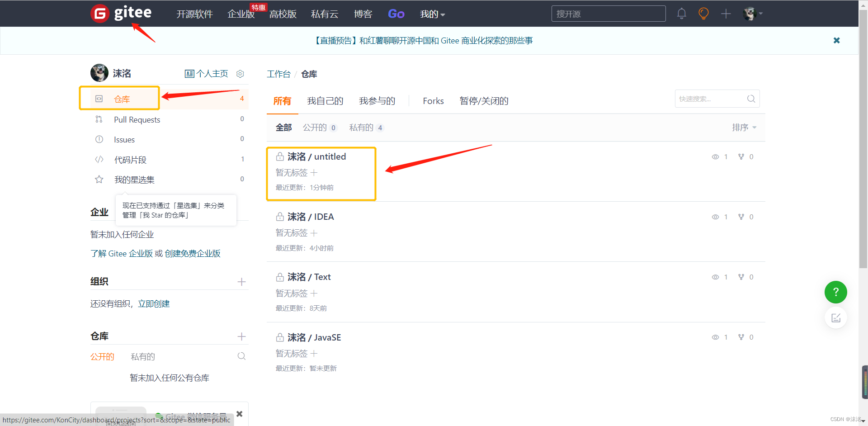Expand the 我的 dropdown menu
This screenshot has height=426, width=868.
pos(432,14)
